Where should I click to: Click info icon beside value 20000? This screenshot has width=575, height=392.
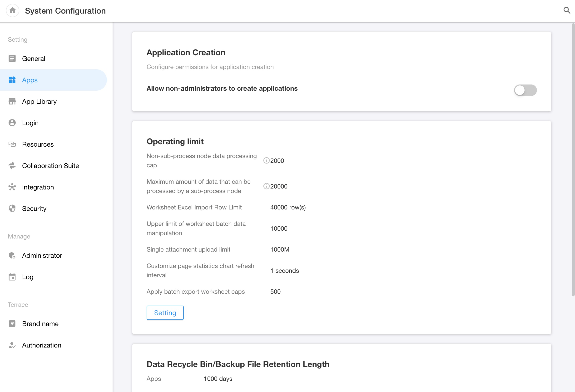tap(266, 186)
